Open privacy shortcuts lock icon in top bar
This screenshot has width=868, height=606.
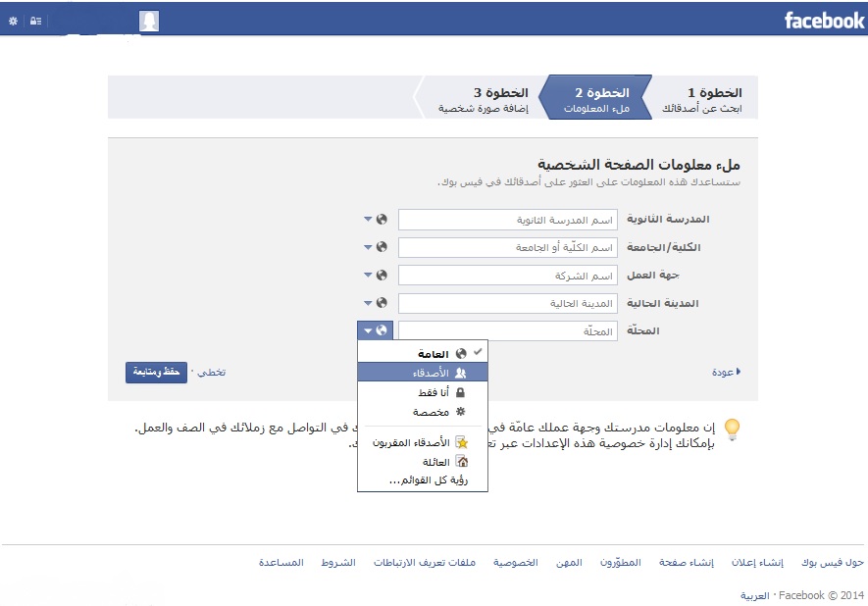pyautogui.click(x=35, y=21)
